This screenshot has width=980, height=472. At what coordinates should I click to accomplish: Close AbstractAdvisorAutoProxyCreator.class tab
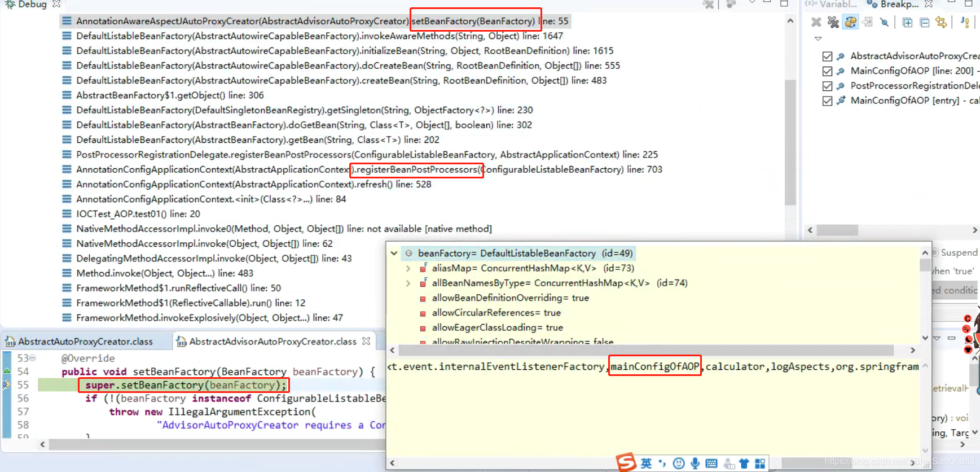[366, 341]
